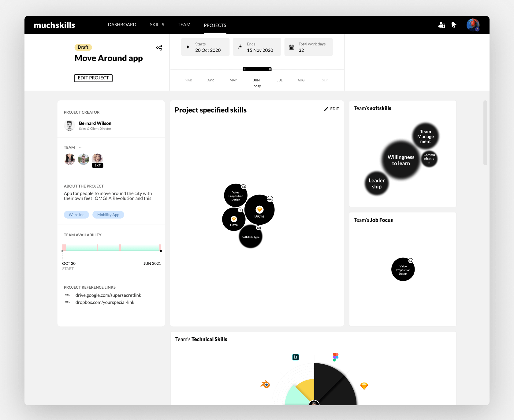The width and height of the screenshot is (514, 420).
Task: Go to the DASHBOARD tab
Action: point(122,24)
